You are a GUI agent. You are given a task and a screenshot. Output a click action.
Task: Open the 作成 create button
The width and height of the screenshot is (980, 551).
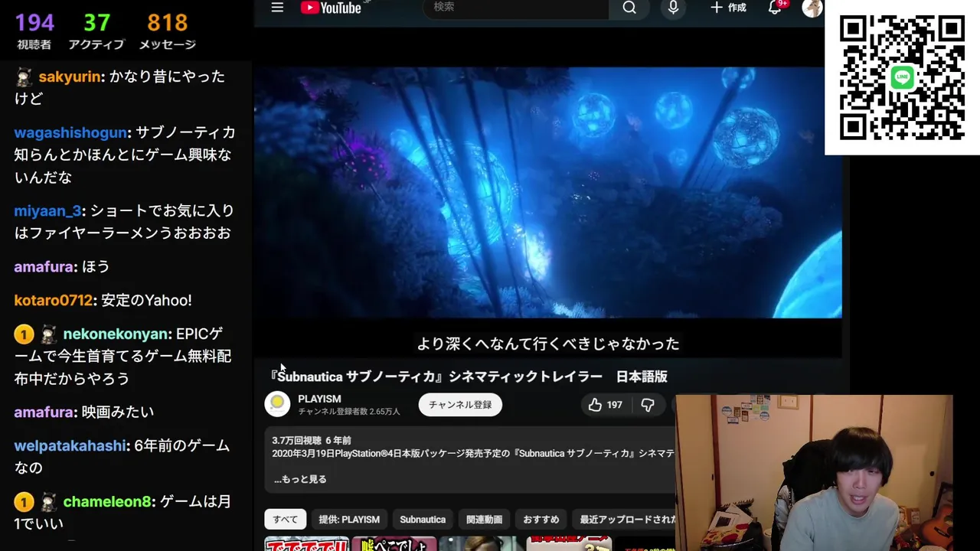tap(728, 8)
